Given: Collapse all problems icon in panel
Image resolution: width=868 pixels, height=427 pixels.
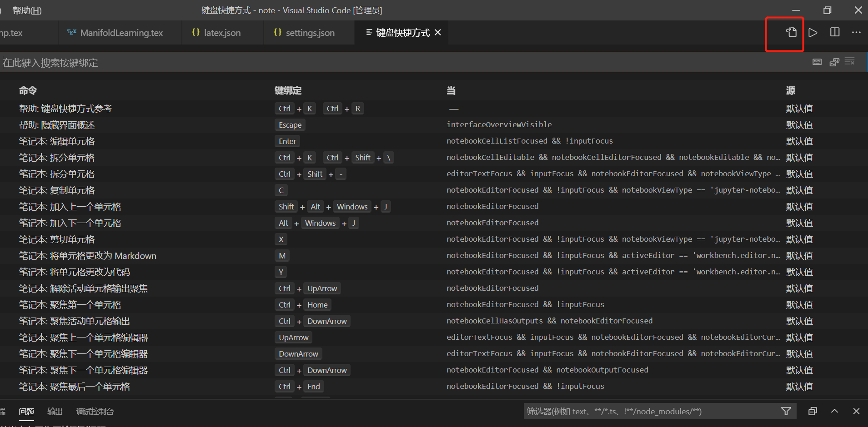Looking at the screenshot, I should tap(813, 411).
